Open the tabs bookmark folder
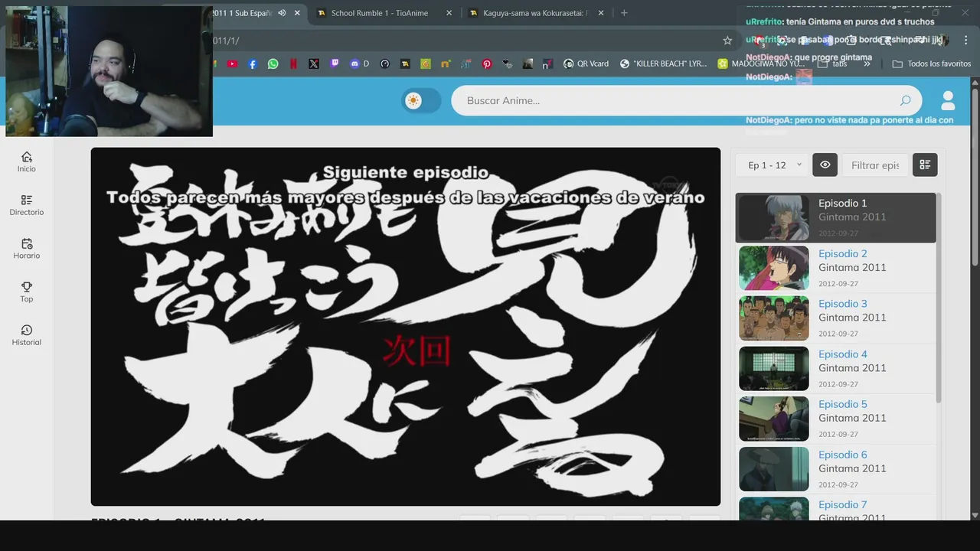The height and width of the screenshot is (551, 980). (x=831, y=64)
